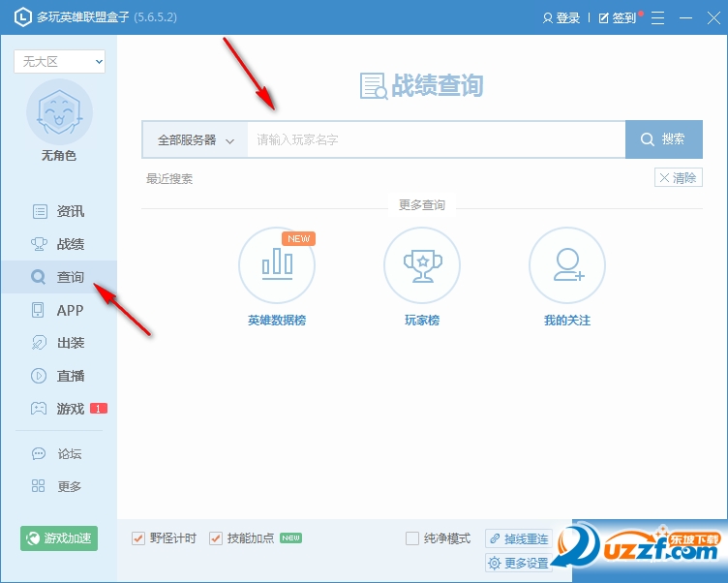The height and width of the screenshot is (583, 728).
Task: Click the app logo in title bar
Action: 23,17
